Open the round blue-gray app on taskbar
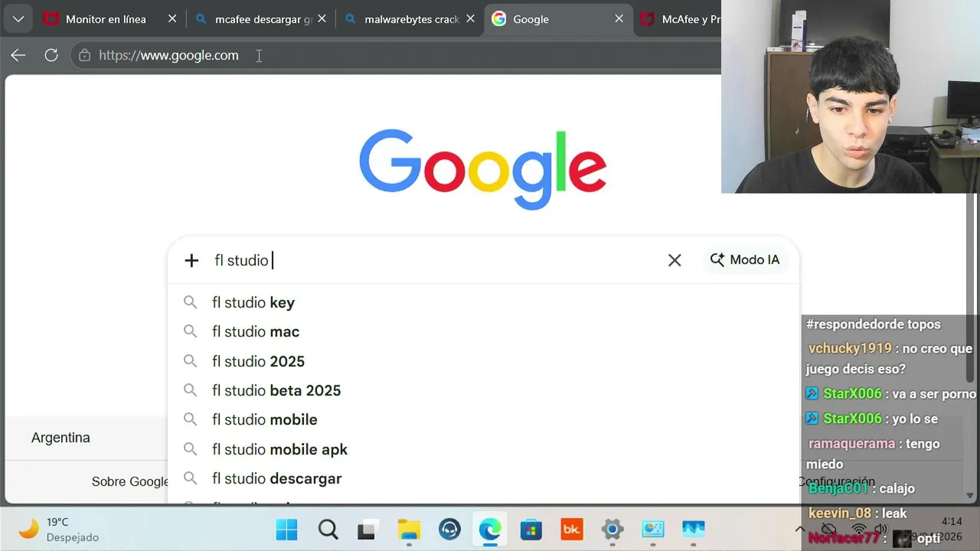980x551 pixels. 449,529
